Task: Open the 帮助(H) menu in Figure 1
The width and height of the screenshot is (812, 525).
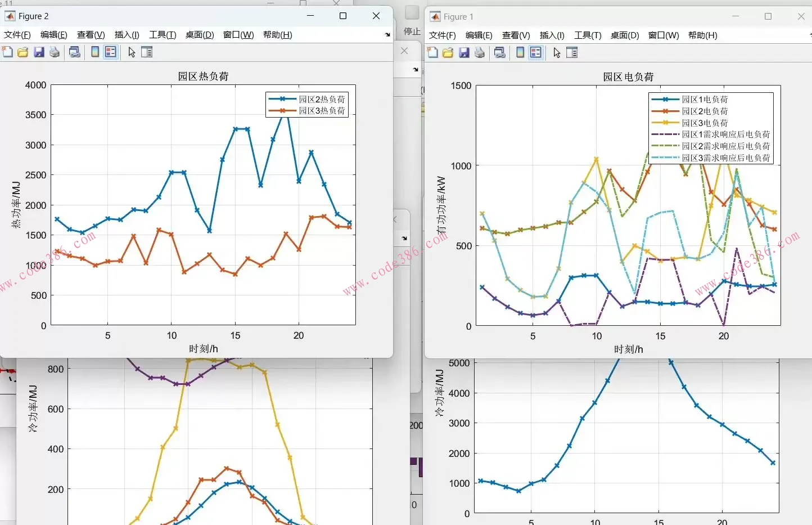Action: 702,35
